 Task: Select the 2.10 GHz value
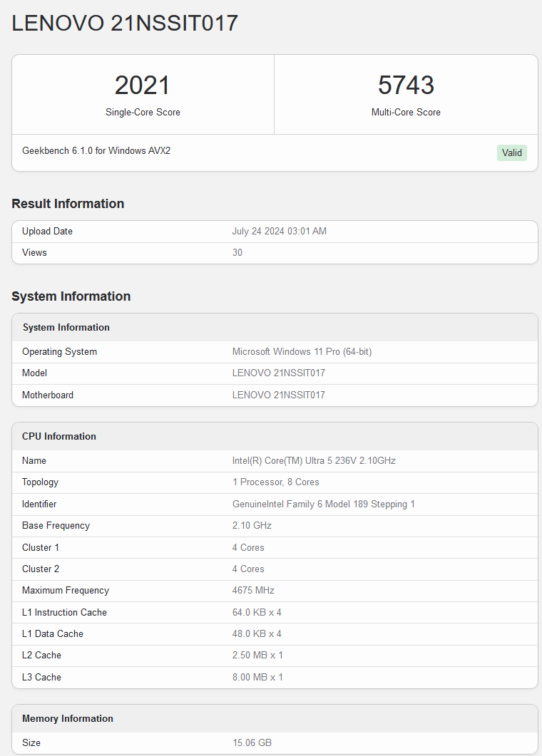coord(252,526)
